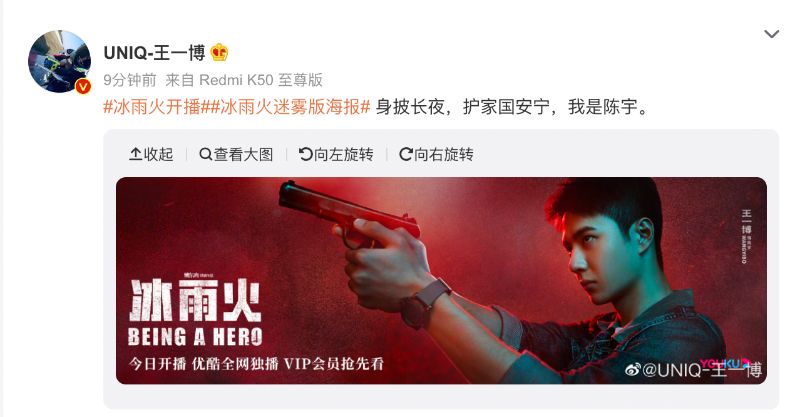Click the 9分钟前 timestamp
This screenshot has width=800, height=417.
(130, 80)
